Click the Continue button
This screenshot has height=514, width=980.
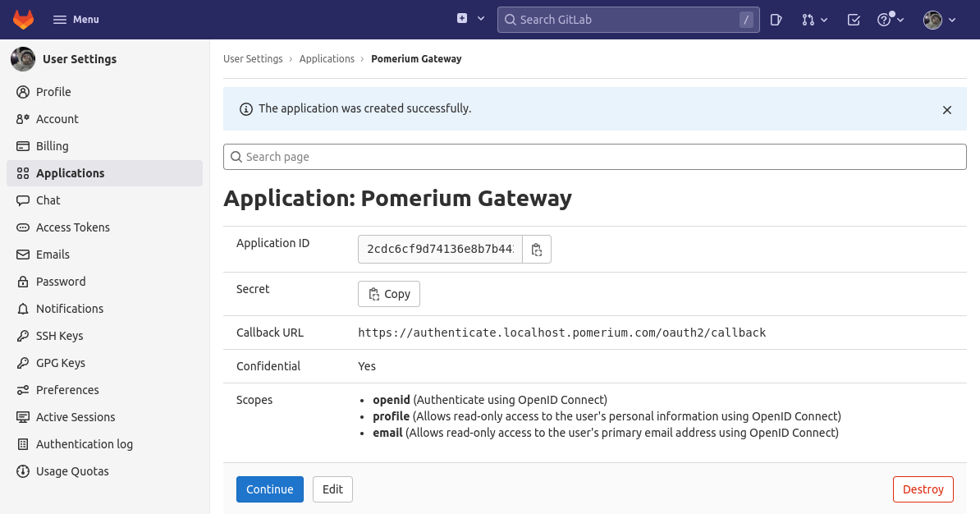pos(270,489)
